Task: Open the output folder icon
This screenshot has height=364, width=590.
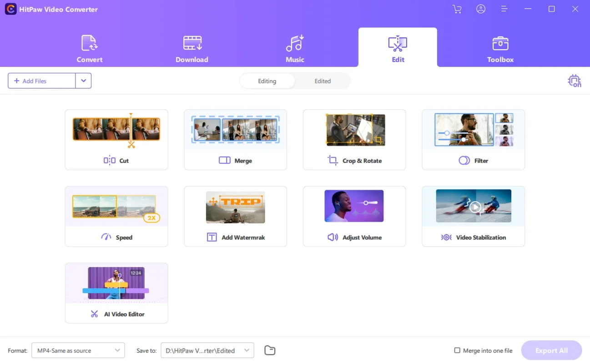Action: point(270,350)
